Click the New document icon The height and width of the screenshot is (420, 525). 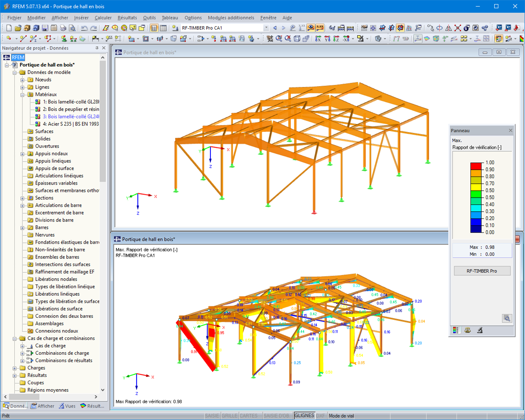click(x=9, y=28)
